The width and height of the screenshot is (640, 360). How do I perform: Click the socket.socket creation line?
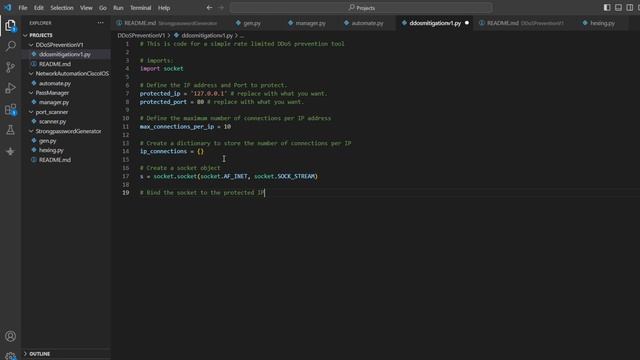pyautogui.click(x=229, y=176)
